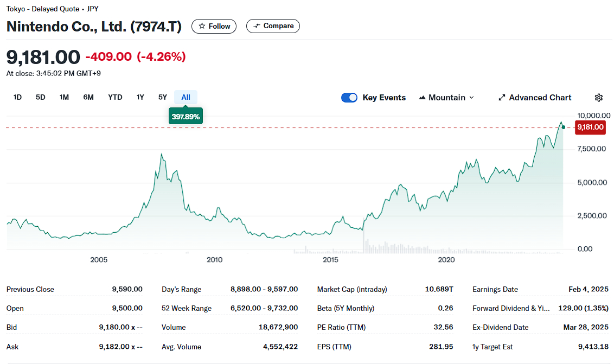Viewport: 614px width, 364px height.
Task: Click the 2020 axis label
Action: pos(446,260)
